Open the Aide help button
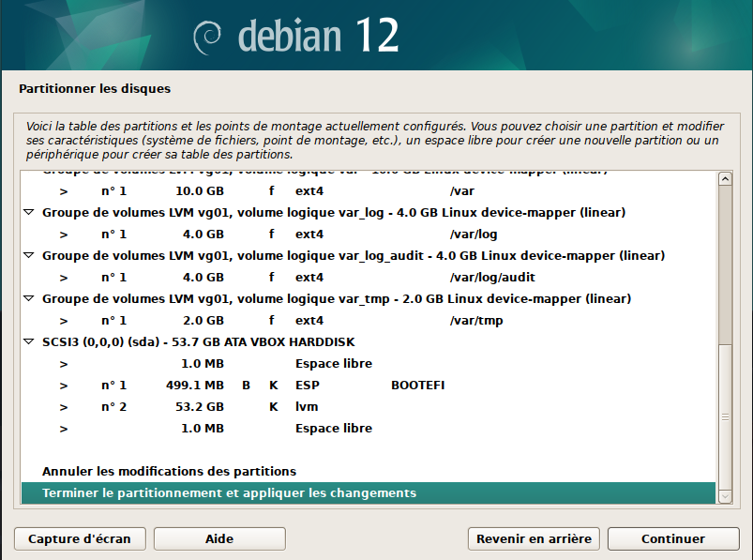This screenshot has height=560, width=753. click(x=219, y=538)
